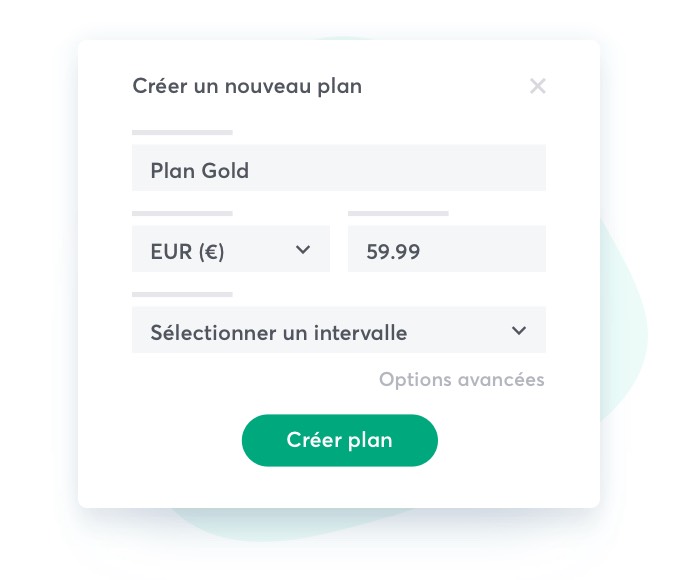The width and height of the screenshot is (680, 580).
Task: Click the label bar above the 59.99 field
Action: point(398,213)
